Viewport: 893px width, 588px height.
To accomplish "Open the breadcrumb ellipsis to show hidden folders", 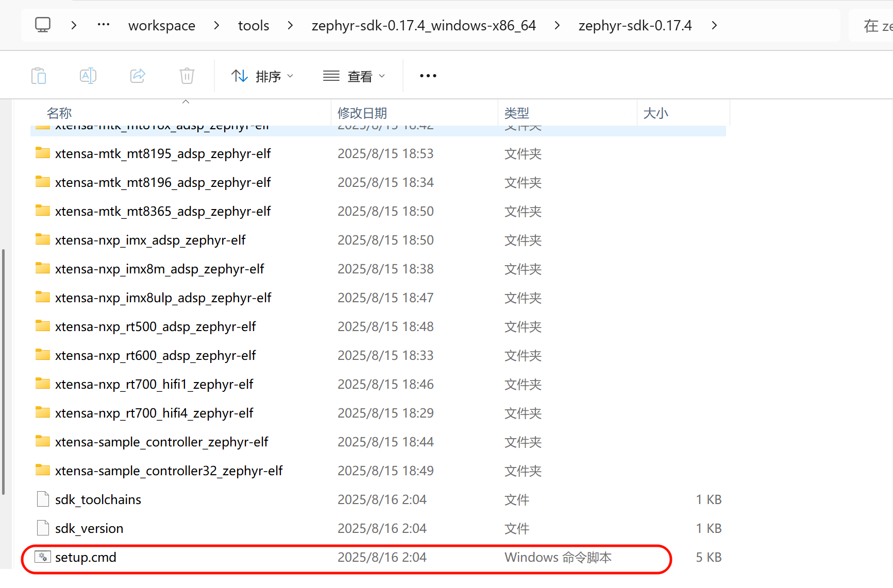I will pos(103,25).
